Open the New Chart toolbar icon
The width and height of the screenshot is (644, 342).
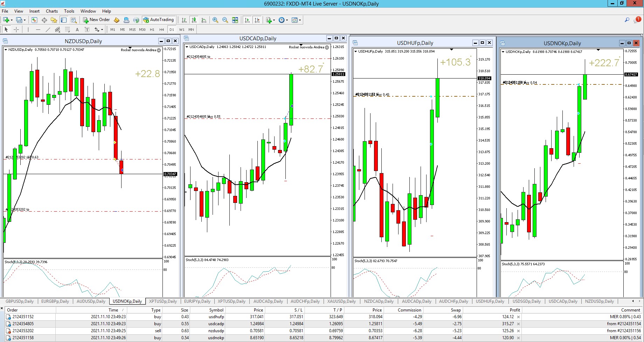pyautogui.click(x=6, y=20)
